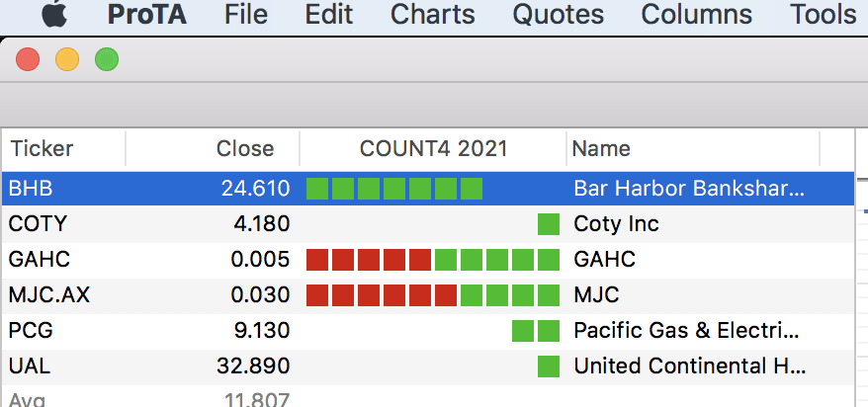This screenshot has height=407, width=868.
Task: Sort by the Ticker column header
Action: click(42, 149)
